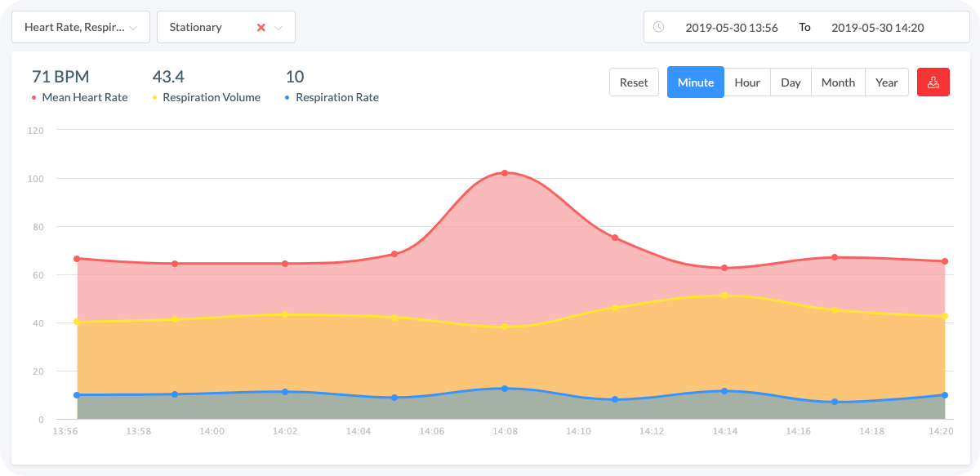Open the Stationary activity dropdown arrow

(x=278, y=28)
